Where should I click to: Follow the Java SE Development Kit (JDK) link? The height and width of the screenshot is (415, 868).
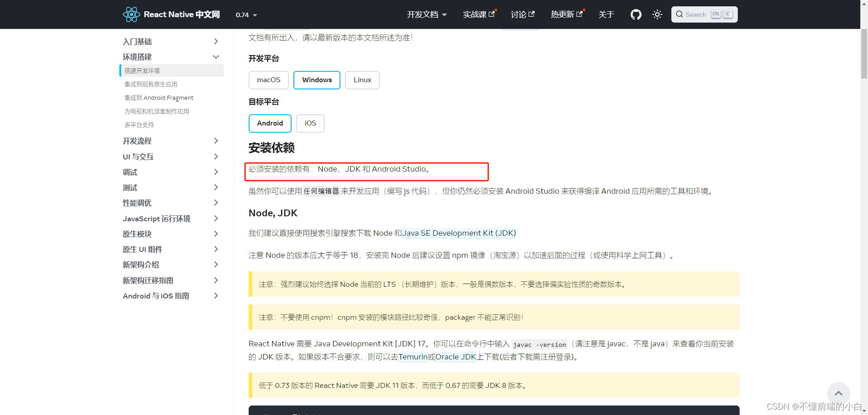coord(459,233)
